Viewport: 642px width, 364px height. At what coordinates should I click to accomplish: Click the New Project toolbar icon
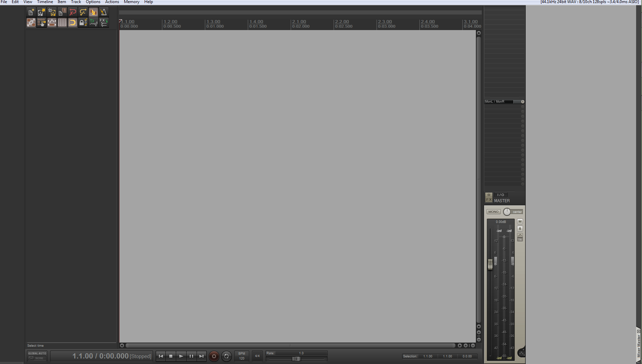tap(31, 12)
